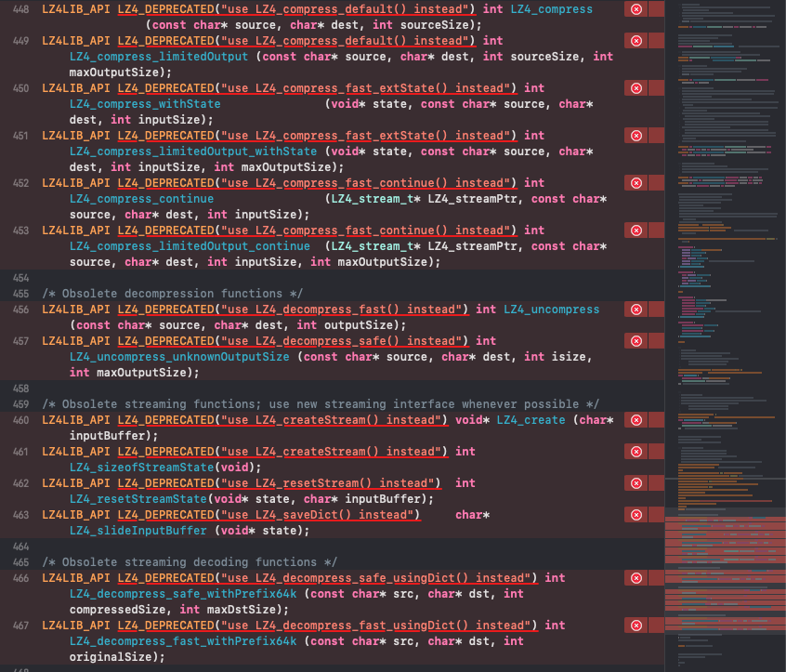The height and width of the screenshot is (672, 786).
Task: Click the function name LZ4_compress_limitedOutput_withState
Action: 193,152
